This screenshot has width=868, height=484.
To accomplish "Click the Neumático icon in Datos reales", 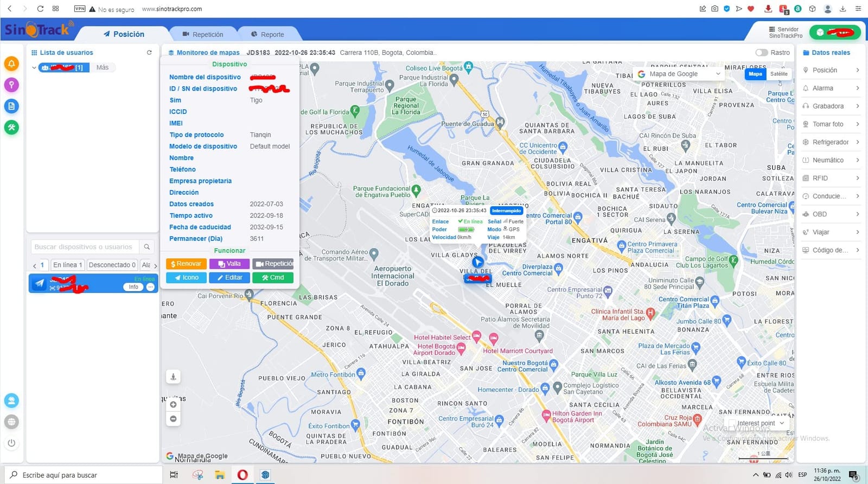I will [x=806, y=160].
